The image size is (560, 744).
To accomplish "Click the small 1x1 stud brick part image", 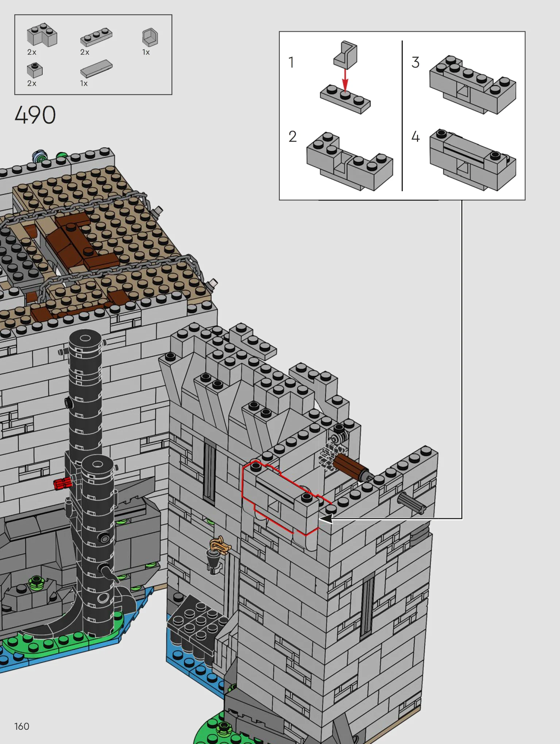I will (x=35, y=70).
